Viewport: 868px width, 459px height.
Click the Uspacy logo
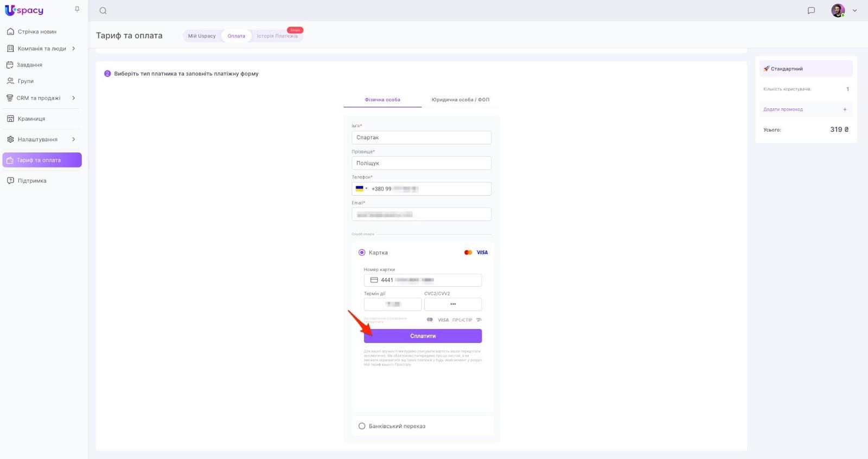click(24, 10)
